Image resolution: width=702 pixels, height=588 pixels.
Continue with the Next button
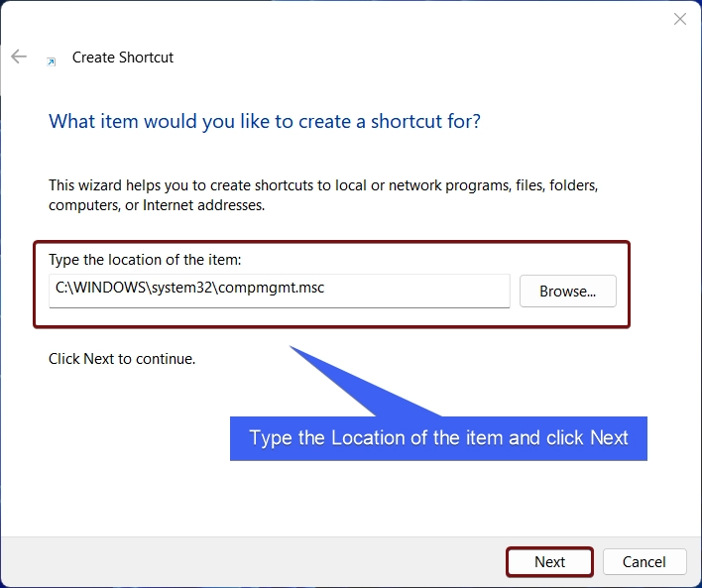[x=549, y=561]
